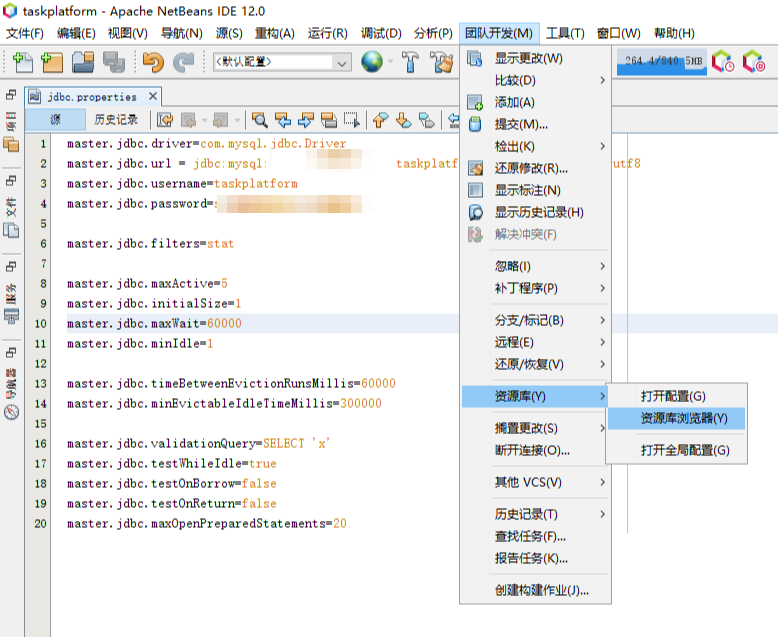The height and width of the screenshot is (637, 778).
Task: Switch to the 源 source view
Action: click(55, 120)
